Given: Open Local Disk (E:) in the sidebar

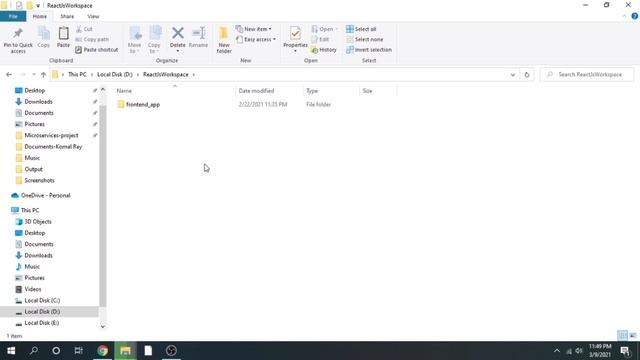Looking at the screenshot, I should (x=41, y=323).
